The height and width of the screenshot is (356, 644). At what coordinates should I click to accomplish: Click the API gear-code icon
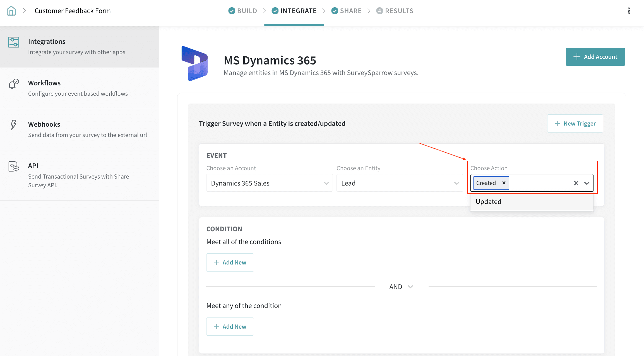pyautogui.click(x=13, y=166)
